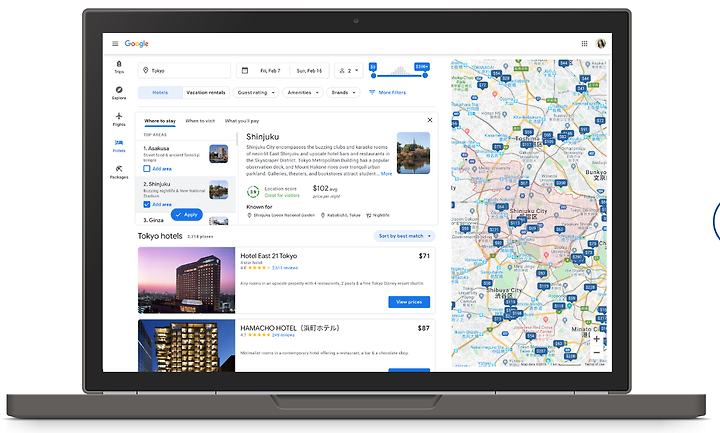Click the price slider maximum handle
This screenshot has width=720, height=433.
[425, 75]
